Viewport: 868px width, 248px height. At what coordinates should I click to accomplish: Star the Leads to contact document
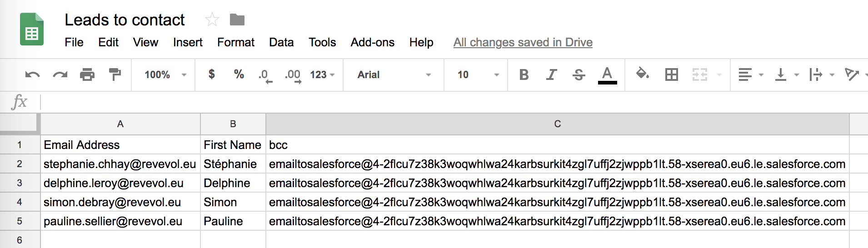(212, 20)
